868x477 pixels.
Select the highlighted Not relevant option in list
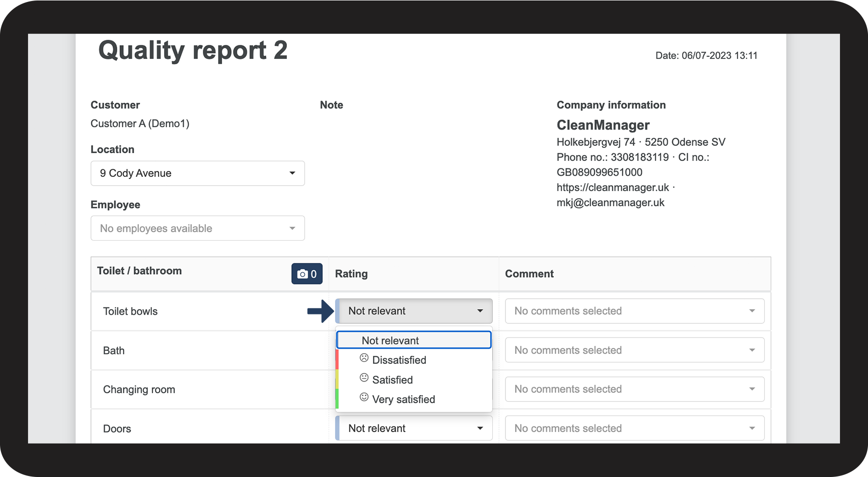414,340
